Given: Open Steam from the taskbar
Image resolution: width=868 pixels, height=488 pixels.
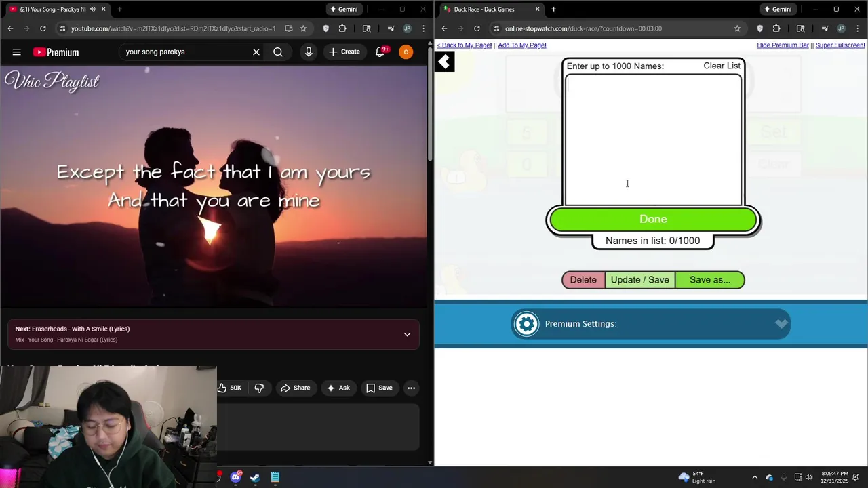Looking at the screenshot, I should coord(255,477).
